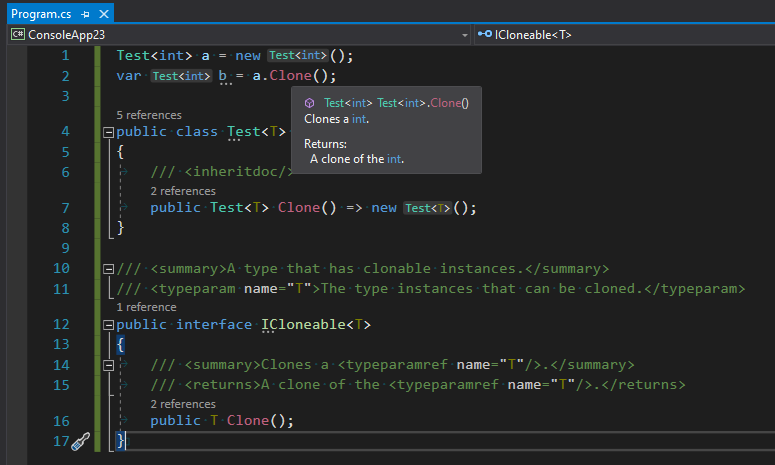Viewport: 775px width, 465px height.
Task: Click the Test<int> return type in the tooltip
Action: [x=348, y=103]
